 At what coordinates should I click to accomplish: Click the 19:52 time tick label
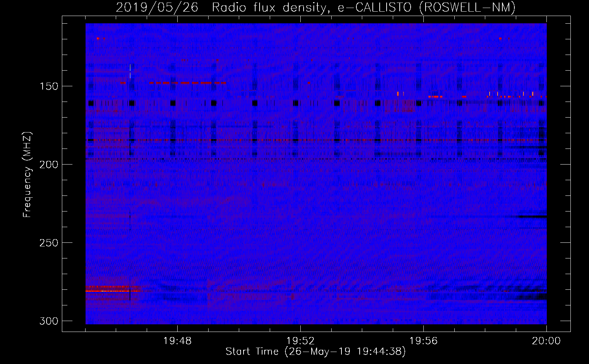(300, 341)
